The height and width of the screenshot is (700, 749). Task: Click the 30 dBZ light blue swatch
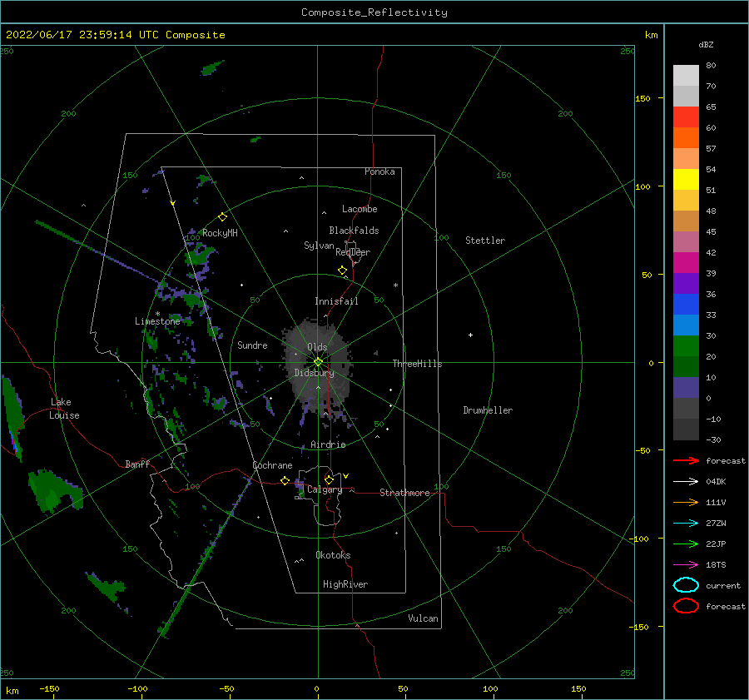[x=686, y=325]
